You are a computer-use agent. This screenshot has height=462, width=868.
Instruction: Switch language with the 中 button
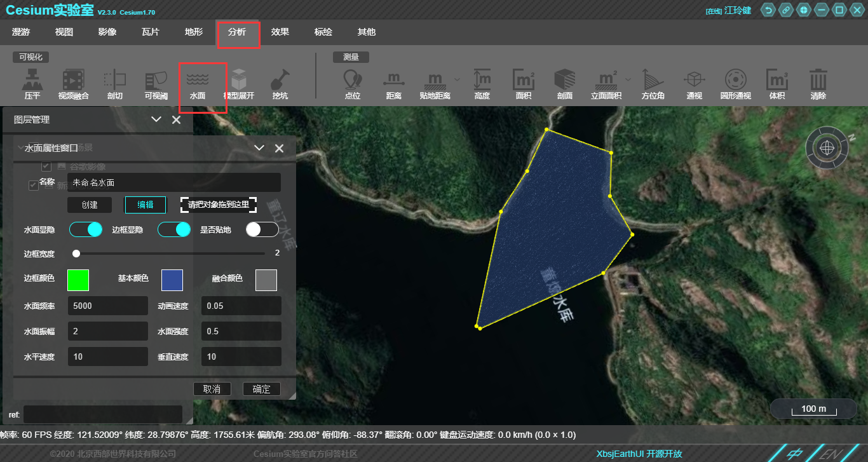tap(794, 454)
